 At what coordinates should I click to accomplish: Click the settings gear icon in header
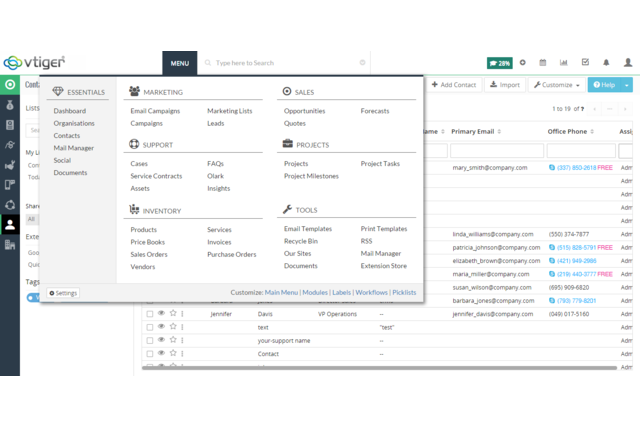click(x=522, y=62)
